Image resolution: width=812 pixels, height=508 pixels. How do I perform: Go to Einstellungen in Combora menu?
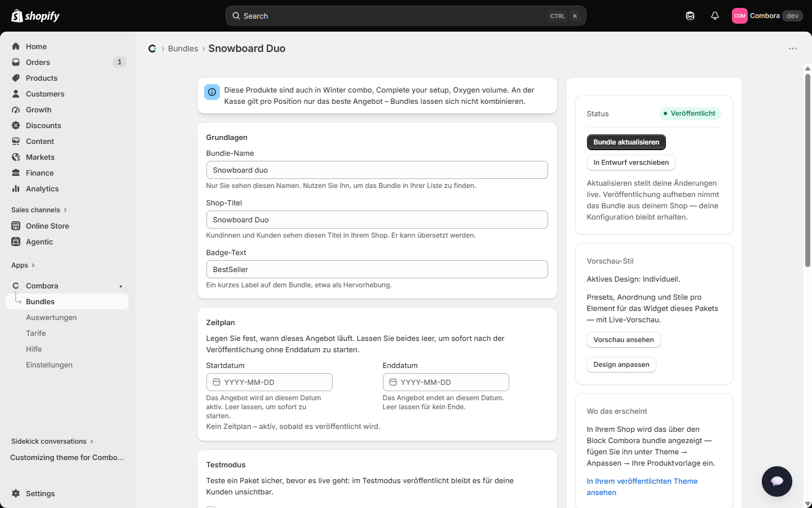[49, 365]
